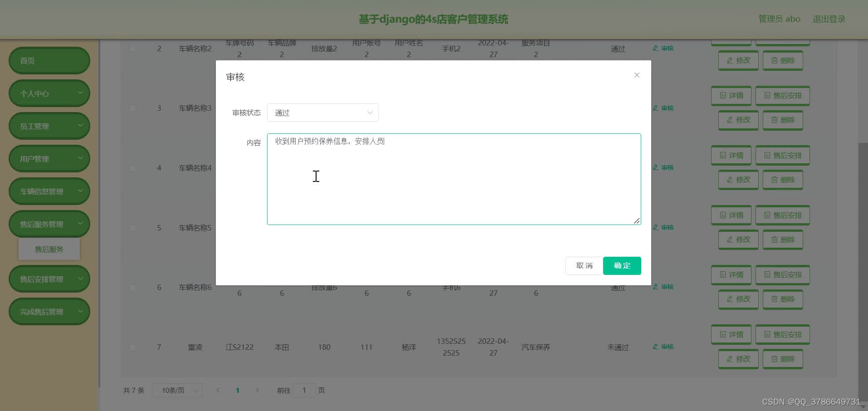
Task: Click 售后安排 for row 7 雷凌
Action: tap(783, 335)
